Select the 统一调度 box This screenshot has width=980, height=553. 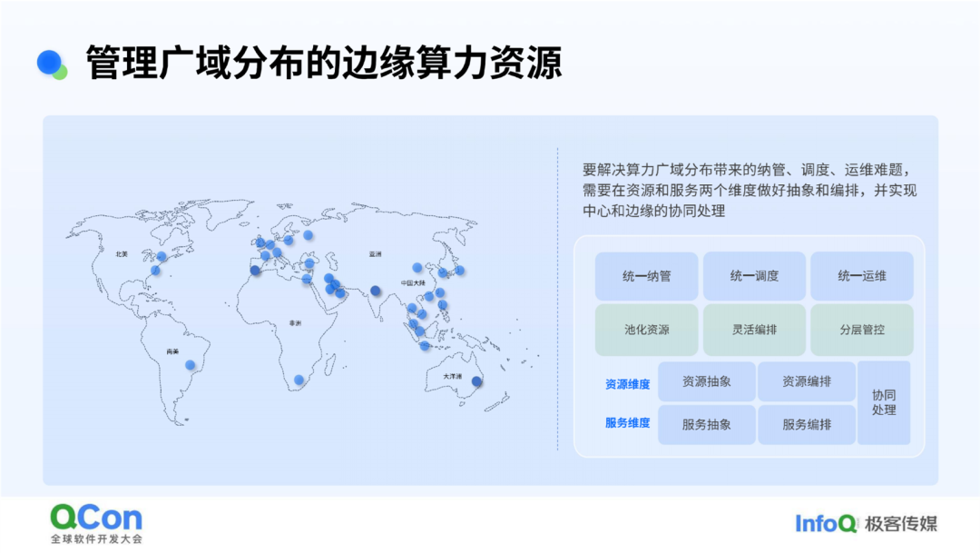pyautogui.click(x=754, y=276)
